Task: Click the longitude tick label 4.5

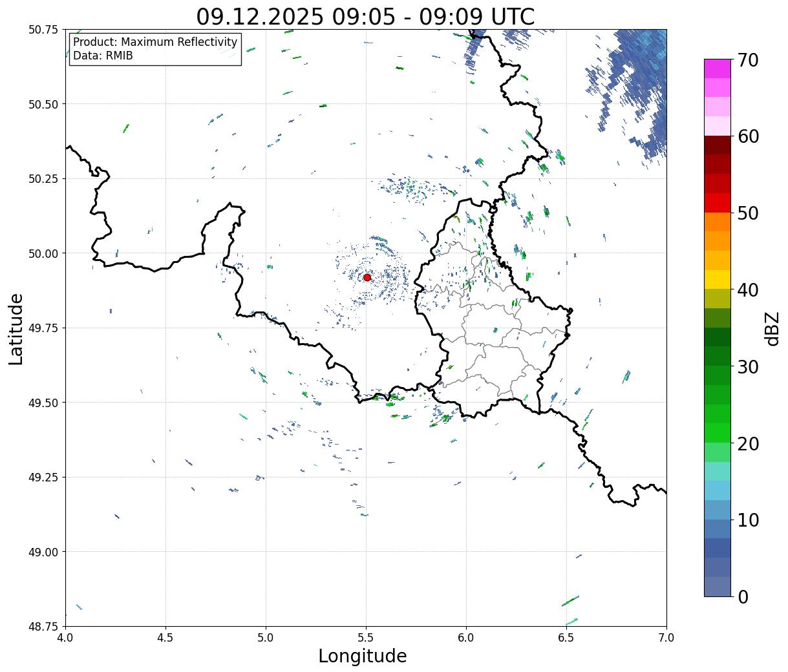Action: click(x=165, y=637)
